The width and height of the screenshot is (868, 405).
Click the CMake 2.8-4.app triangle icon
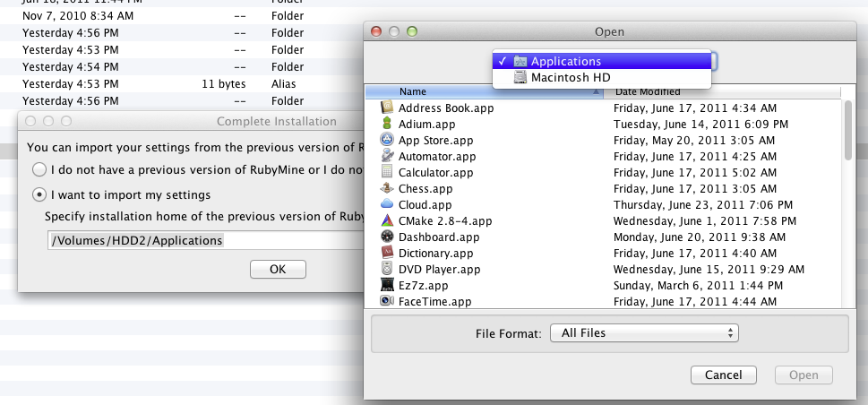[x=387, y=220]
